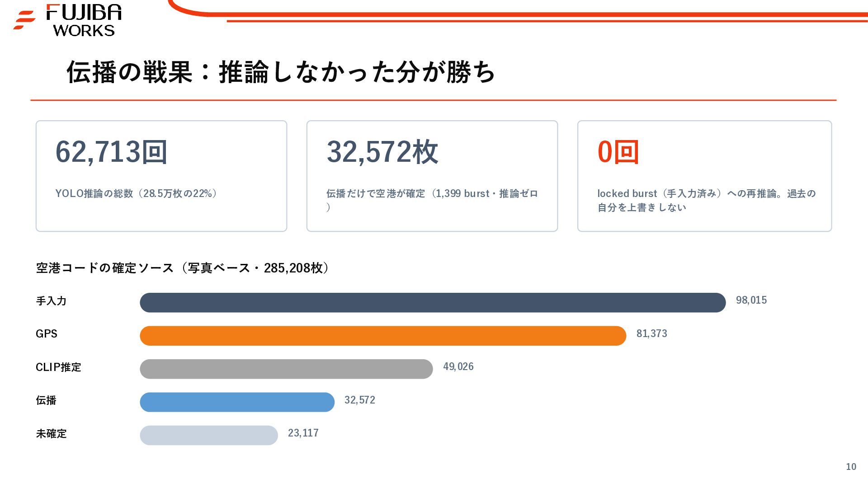The height and width of the screenshot is (488, 868).
Task: Click the page number 10
Action: [851, 467]
